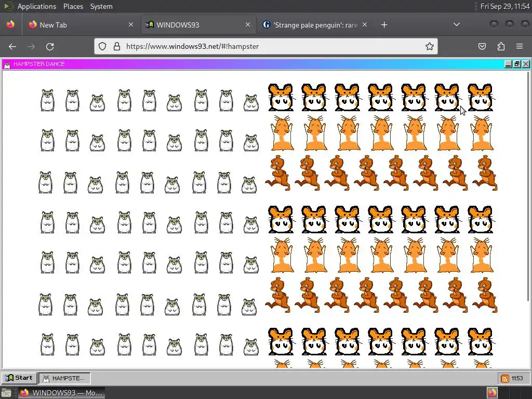
Task: Close the WINDOWS93 tab
Action: pyautogui.click(x=248, y=24)
